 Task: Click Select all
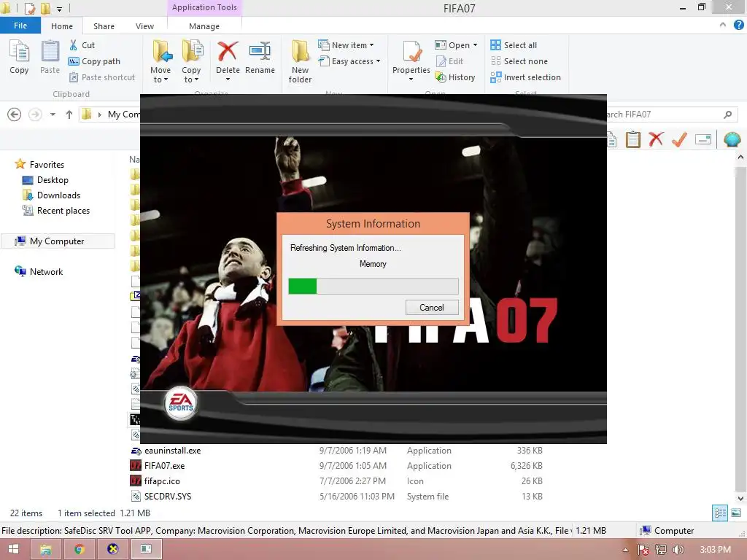click(x=514, y=45)
